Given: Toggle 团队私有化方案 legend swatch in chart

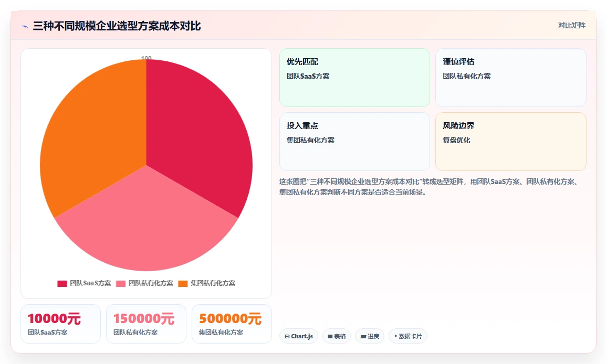Looking at the screenshot, I should (x=121, y=284).
